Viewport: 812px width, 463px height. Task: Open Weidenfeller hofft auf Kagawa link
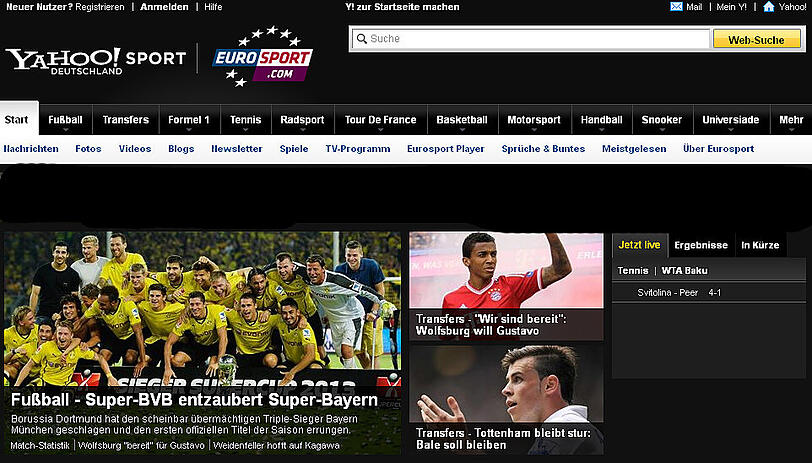pos(277,445)
